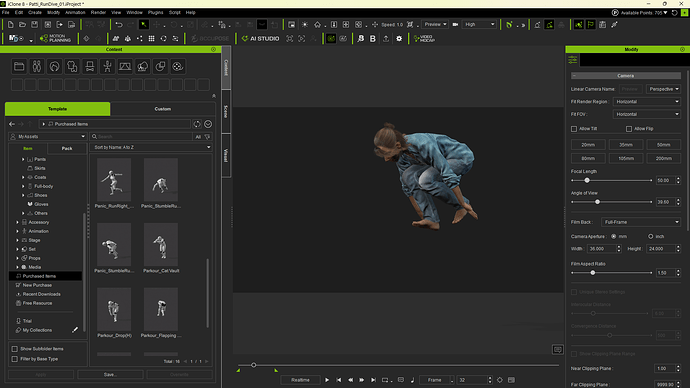The width and height of the screenshot is (690, 388).
Task: Open the chat icon below the viewport
Action: click(558, 350)
